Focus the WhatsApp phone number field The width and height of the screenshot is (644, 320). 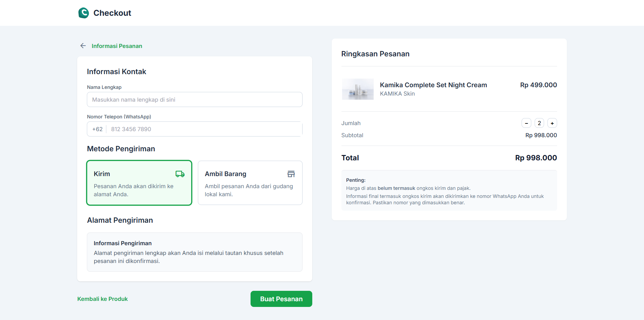pyautogui.click(x=205, y=129)
